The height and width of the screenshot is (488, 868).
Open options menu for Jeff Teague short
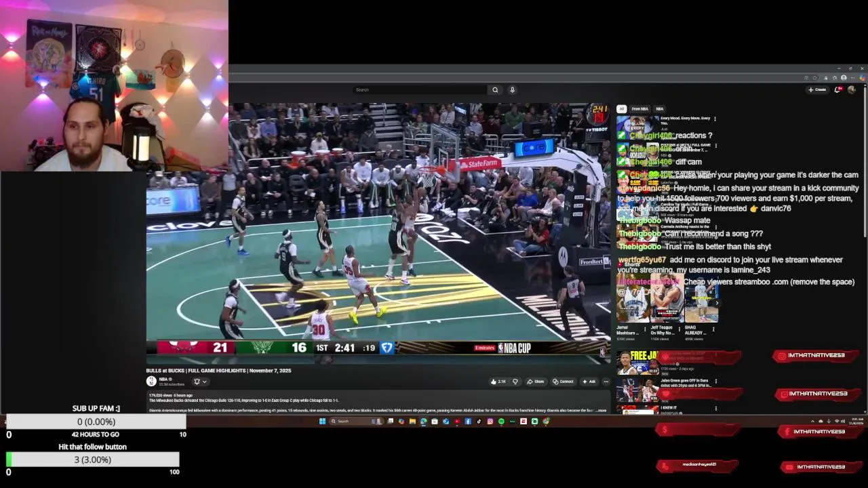(679, 329)
